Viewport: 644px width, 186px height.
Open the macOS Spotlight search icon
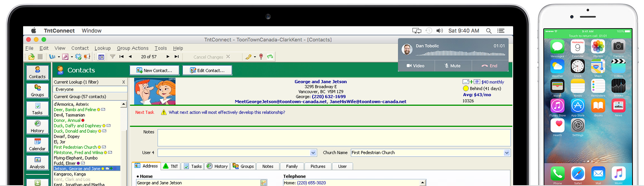489,31
